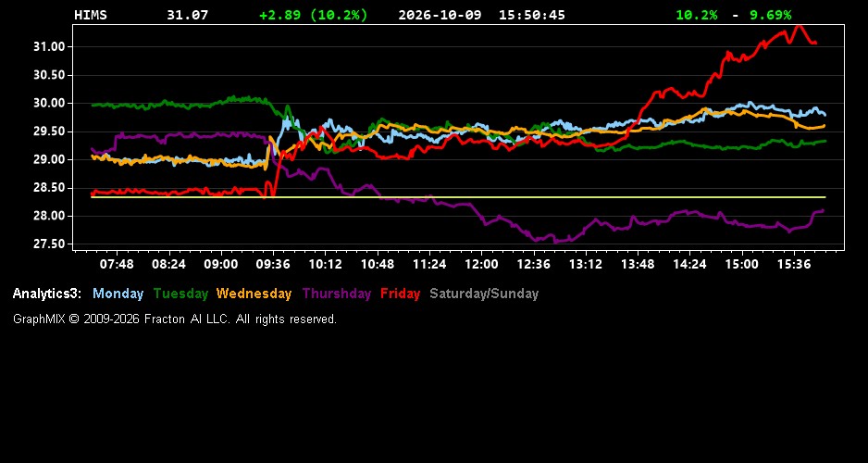Select the Monday legend label

118,294
